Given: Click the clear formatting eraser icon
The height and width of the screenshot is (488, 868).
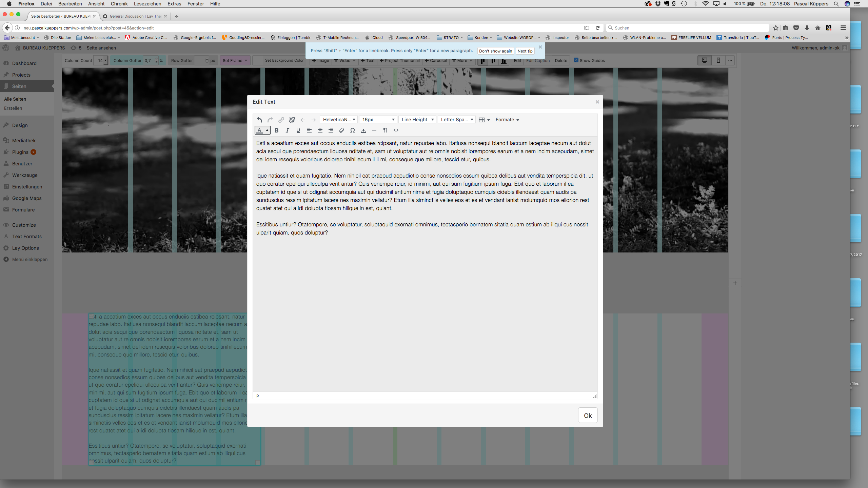Looking at the screenshot, I should click(341, 130).
